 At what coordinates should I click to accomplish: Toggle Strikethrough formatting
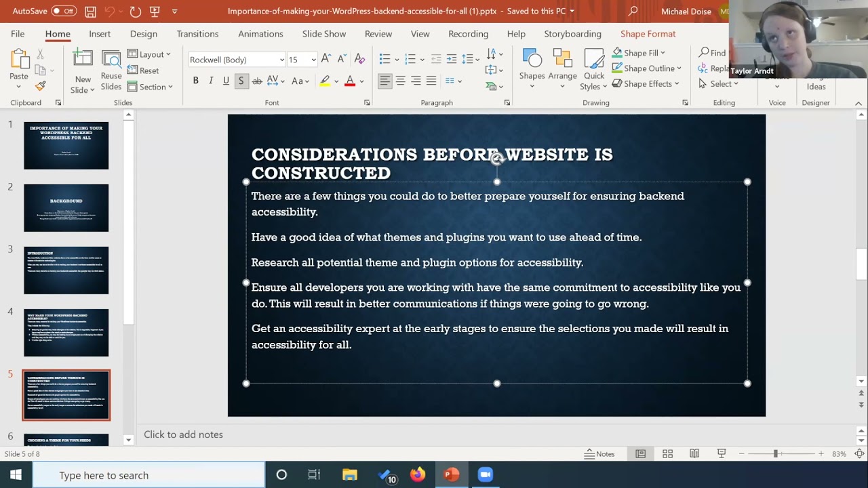[x=257, y=81]
